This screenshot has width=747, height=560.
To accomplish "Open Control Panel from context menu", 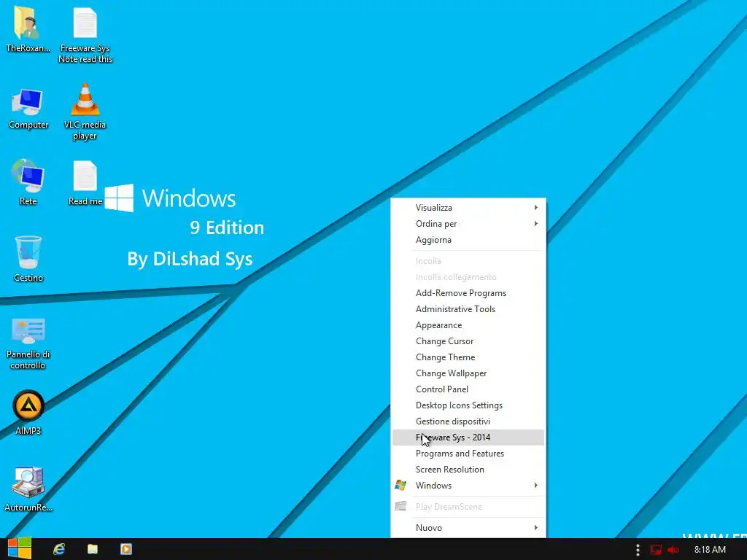I will click(x=468, y=389).
